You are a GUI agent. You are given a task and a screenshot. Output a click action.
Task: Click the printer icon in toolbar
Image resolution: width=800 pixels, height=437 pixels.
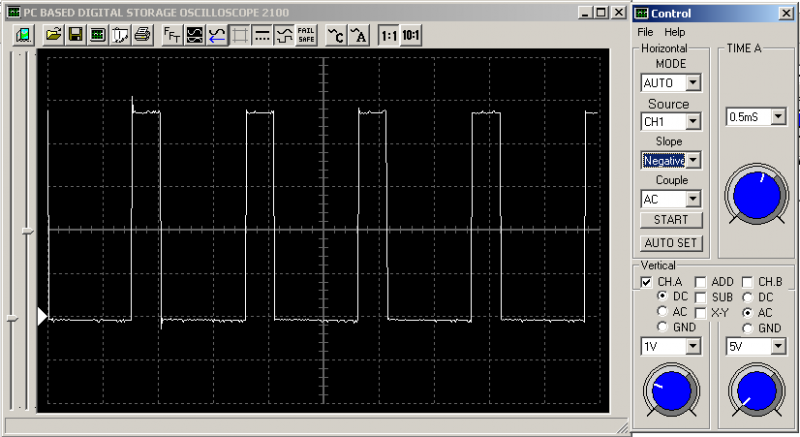point(141,35)
